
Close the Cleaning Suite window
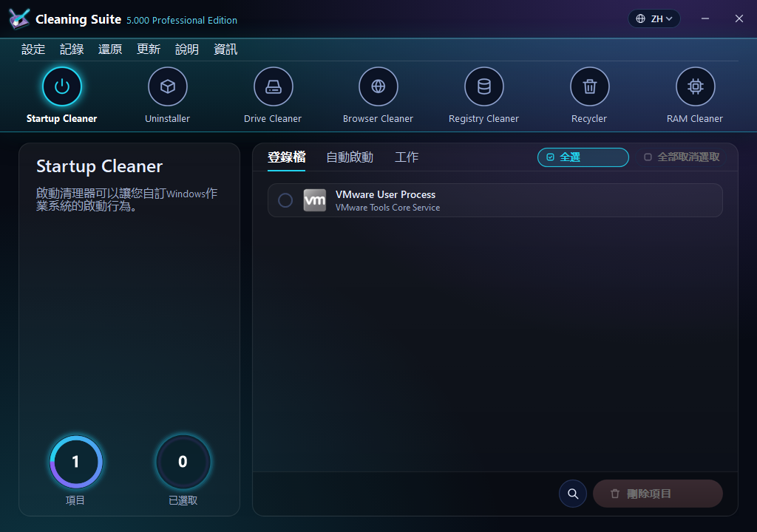click(739, 18)
